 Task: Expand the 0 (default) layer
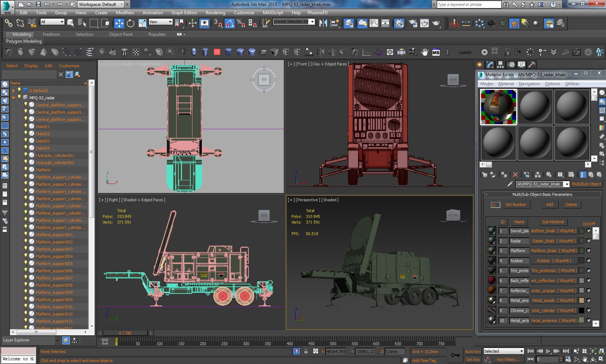click(x=13, y=90)
